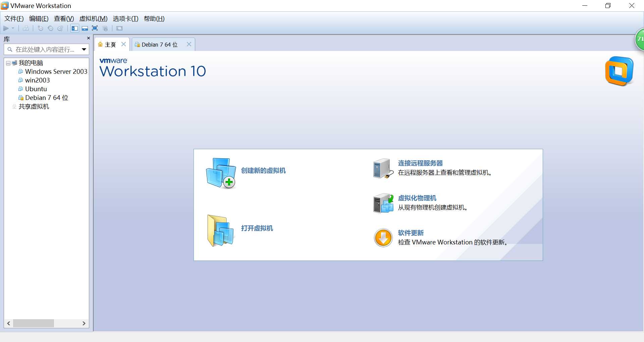
Task: Open the library search dropdown arrow
Action: 84,50
